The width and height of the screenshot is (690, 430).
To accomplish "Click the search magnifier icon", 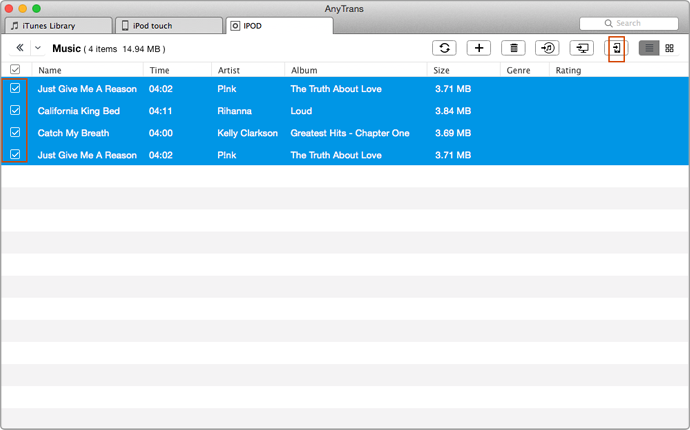I will pos(608,23).
